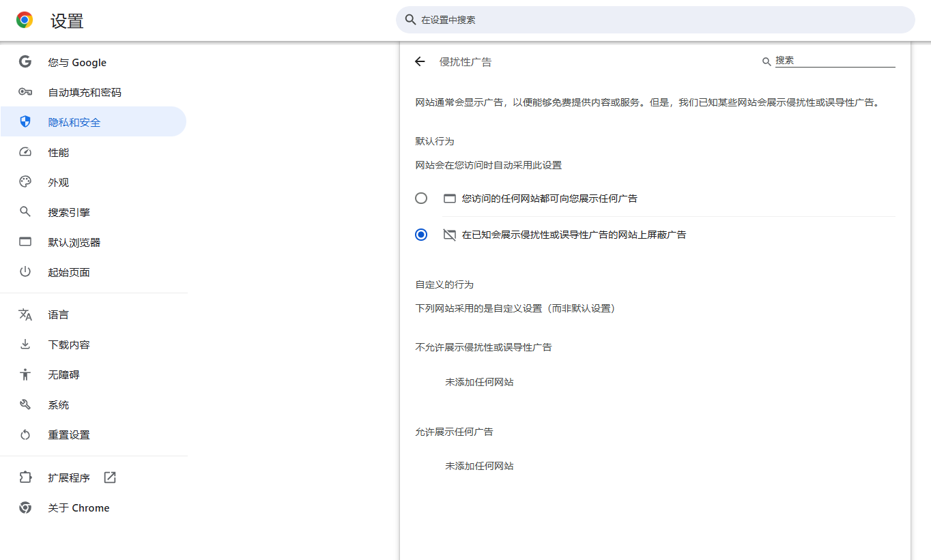Click the browser window icon for 默认浏览器
This screenshot has width=931, height=560.
[x=25, y=242]
